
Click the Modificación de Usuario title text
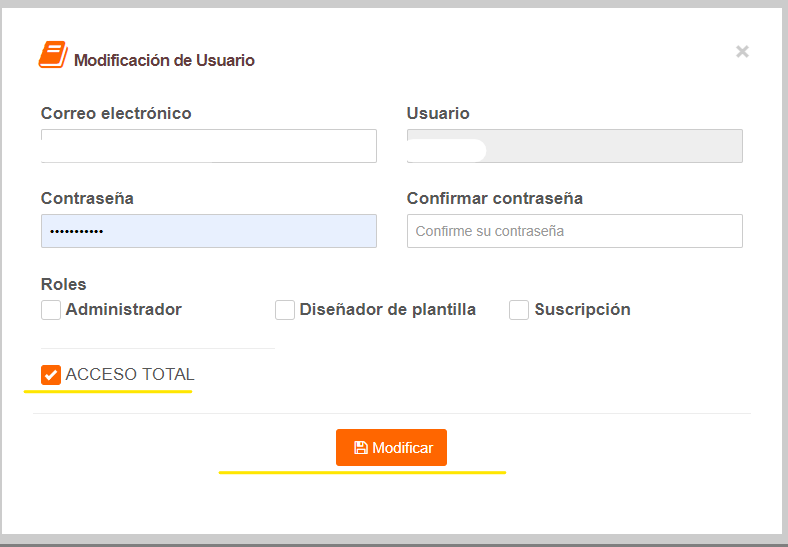point(164,60)
